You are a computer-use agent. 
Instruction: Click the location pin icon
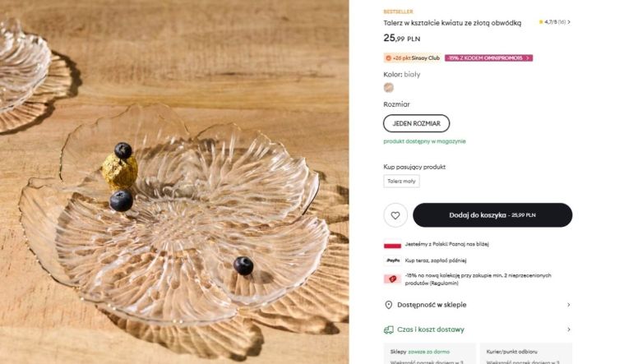pyautogui.click(x=388, y=305)
